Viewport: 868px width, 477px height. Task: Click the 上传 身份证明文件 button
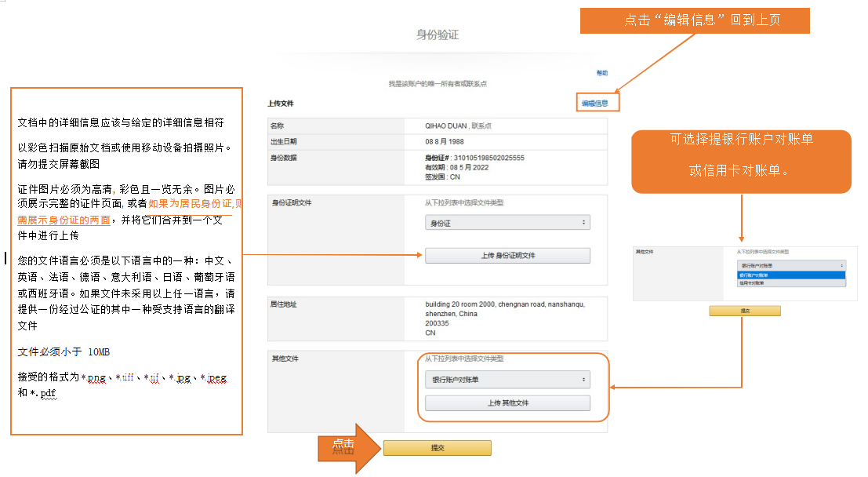pos(508,255)
